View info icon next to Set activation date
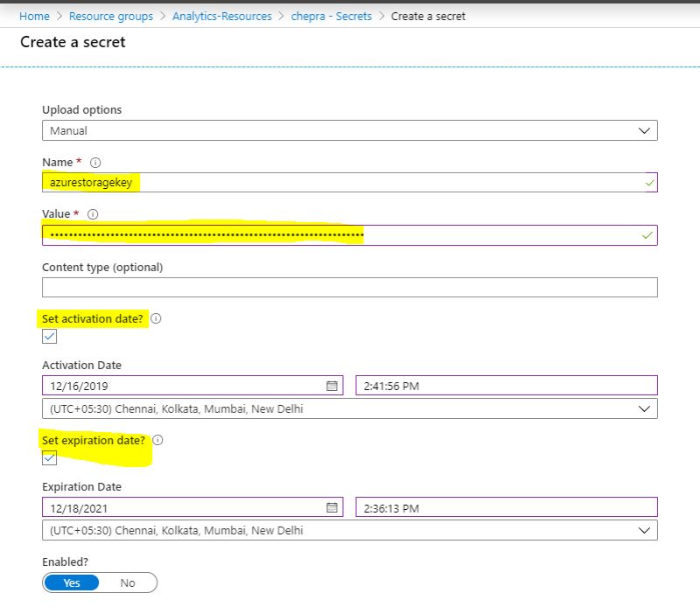Screen dimensions: 700x614 click(x=156, y=318)
